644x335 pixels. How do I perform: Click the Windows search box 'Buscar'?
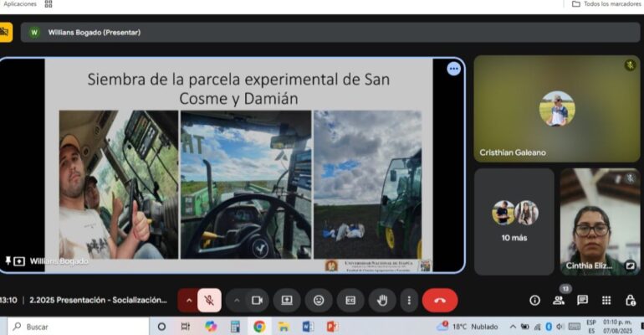78,327
